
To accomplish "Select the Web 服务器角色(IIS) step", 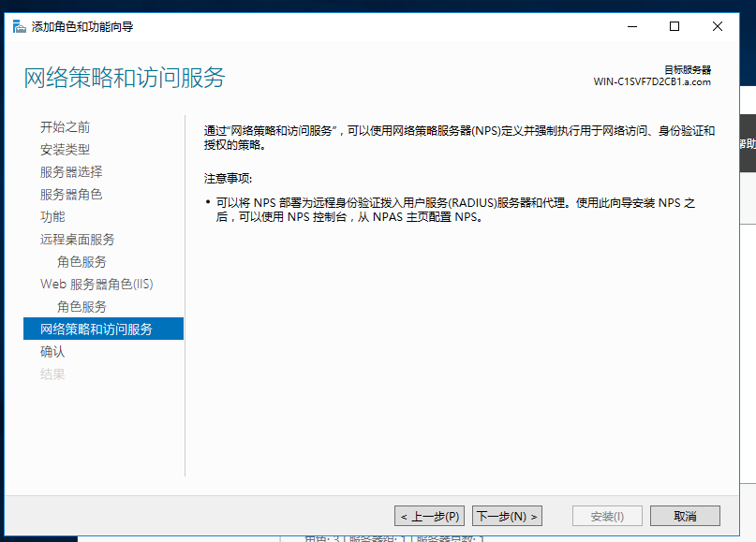I will point(96,285).
